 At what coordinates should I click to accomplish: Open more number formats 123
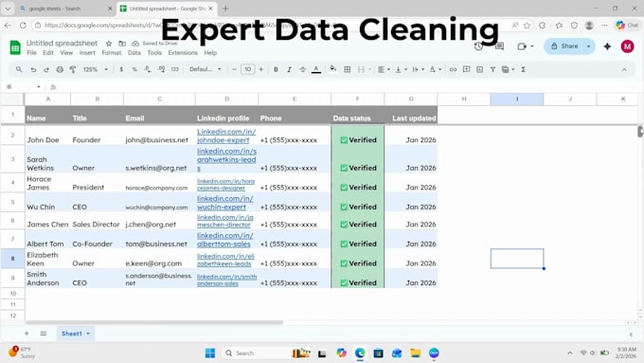175,69
